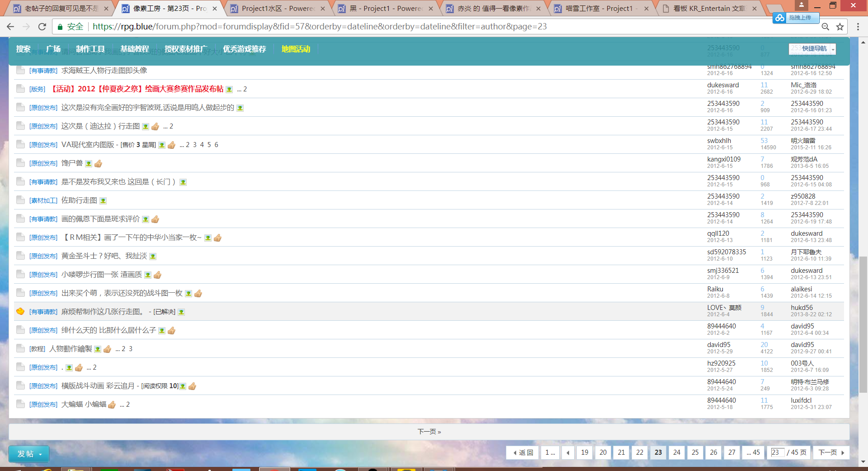Image resolution: width=868 pixels, height=471 pixels.
Task: Click folder icon for 求海贼王人物行走图即头像
Action: pos(20,70)
